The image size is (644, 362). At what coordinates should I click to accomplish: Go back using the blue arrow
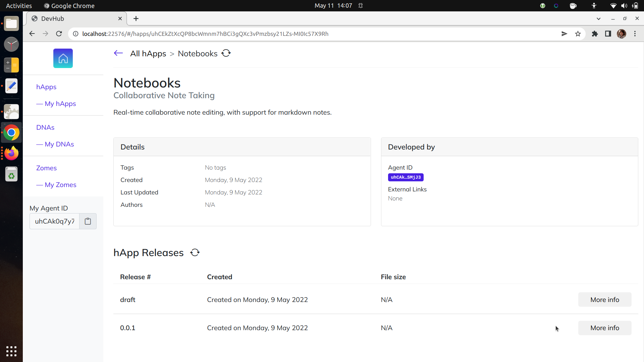(118, 53)
